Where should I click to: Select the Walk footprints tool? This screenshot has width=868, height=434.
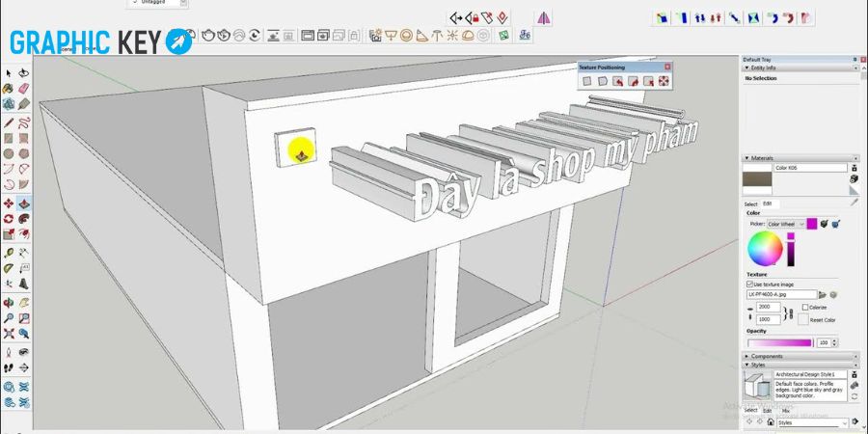(9, 367)
